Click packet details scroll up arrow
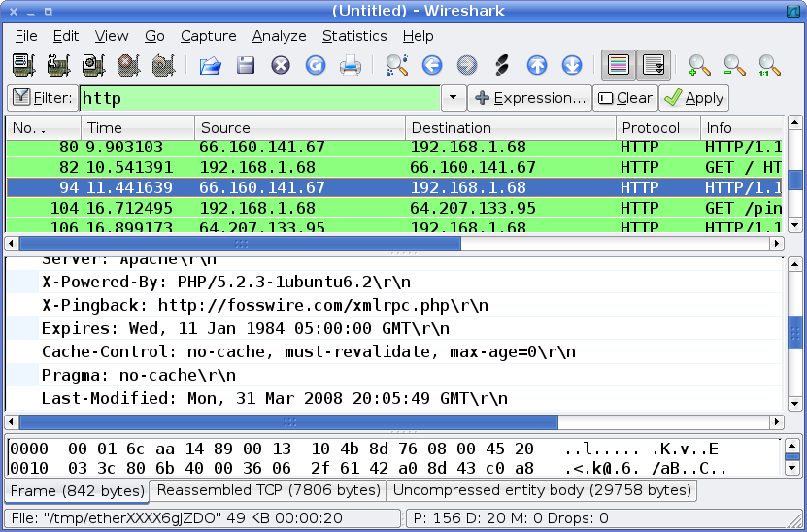 [794, 264]
